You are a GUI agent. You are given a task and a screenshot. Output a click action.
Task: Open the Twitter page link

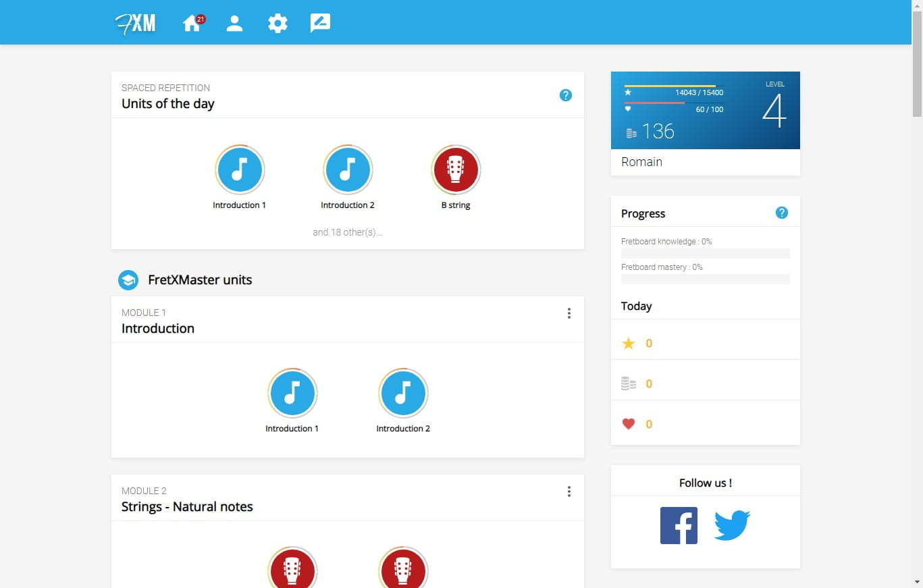[732, 525]
